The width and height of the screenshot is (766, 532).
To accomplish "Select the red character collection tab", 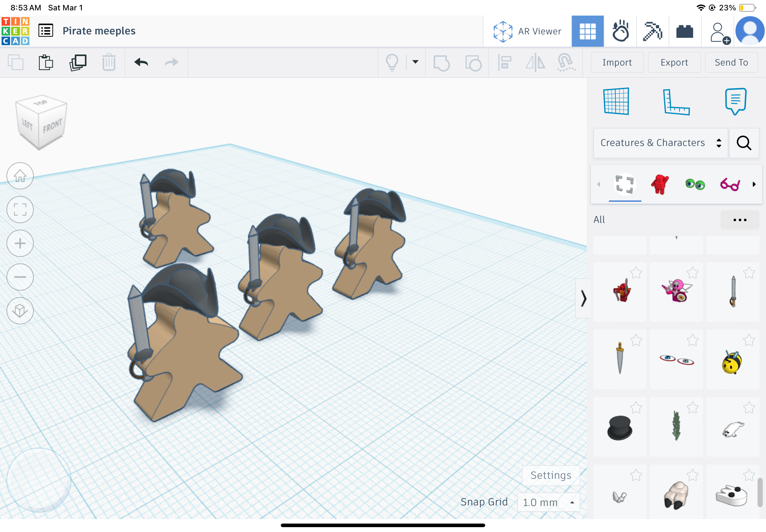I will [x=660, y=184].
